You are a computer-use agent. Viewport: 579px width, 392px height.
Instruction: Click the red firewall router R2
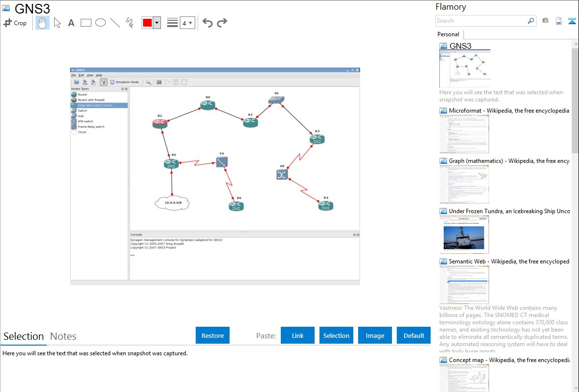coord(160,123)
